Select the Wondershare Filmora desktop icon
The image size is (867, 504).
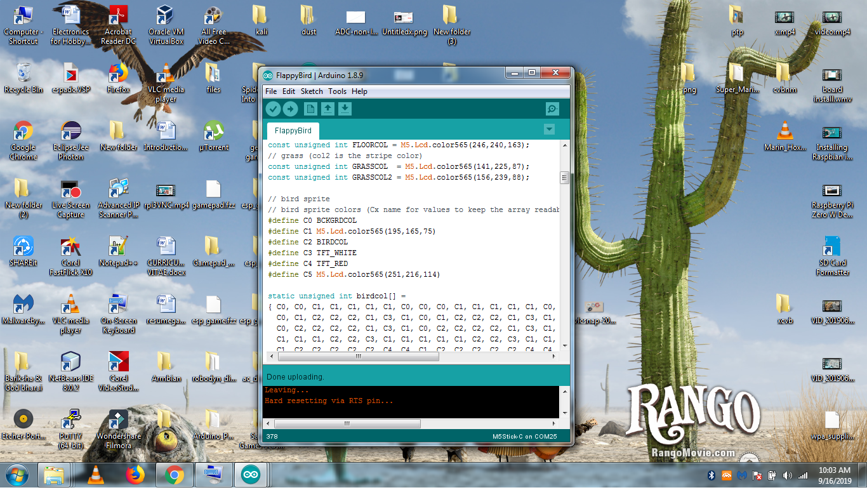point(118,429)
